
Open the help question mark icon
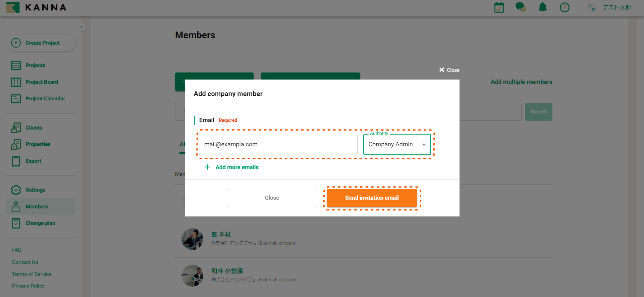pyautogui.click(x=565, y=7)
